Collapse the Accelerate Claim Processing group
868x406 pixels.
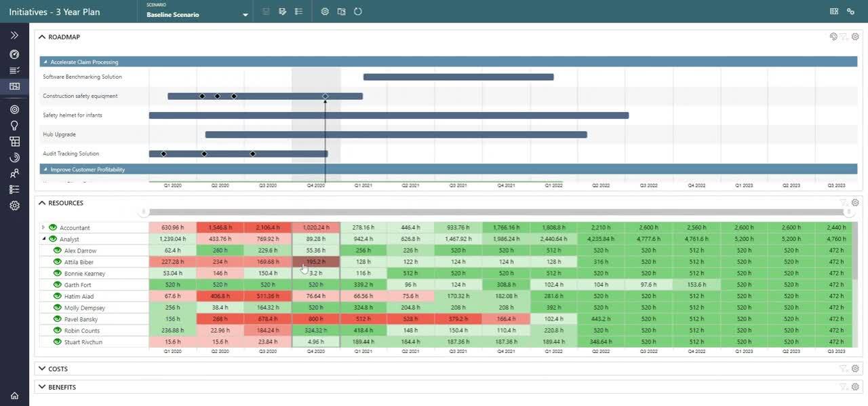click(x=45, y=62)
